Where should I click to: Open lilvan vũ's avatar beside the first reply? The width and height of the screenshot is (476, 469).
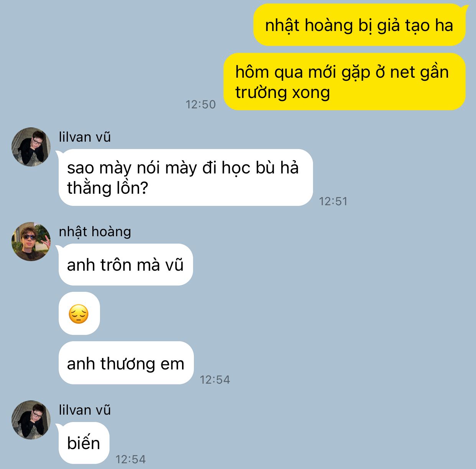pos(31,147)
